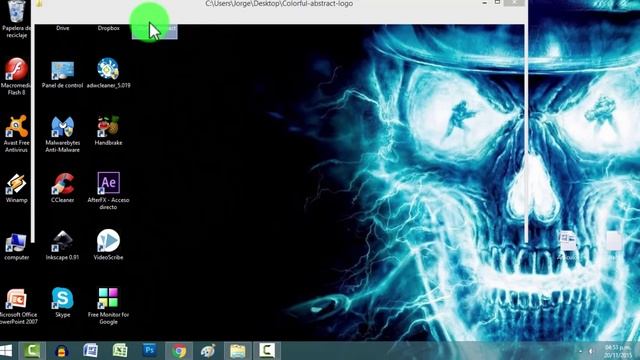Screen dimensions: 640x360
Task: Open File Explorer from the taskbar
Action: coord(238,351)
